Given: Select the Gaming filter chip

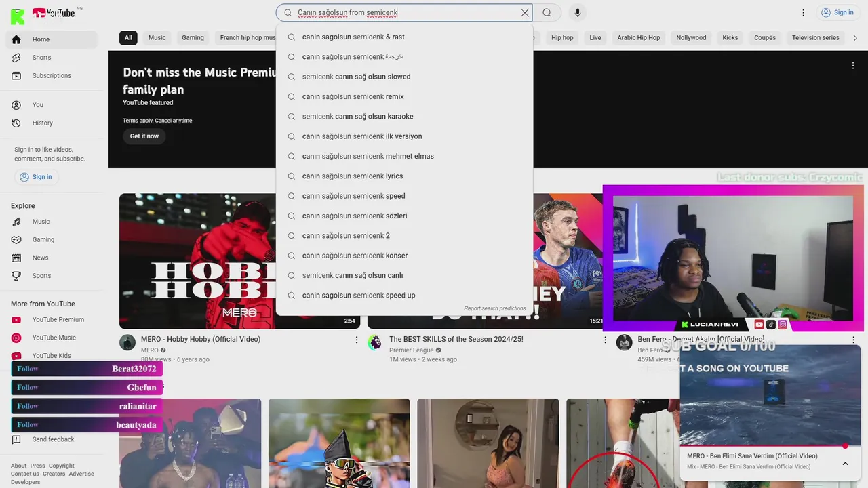Looking at the screenshot, I should [193, 38].
